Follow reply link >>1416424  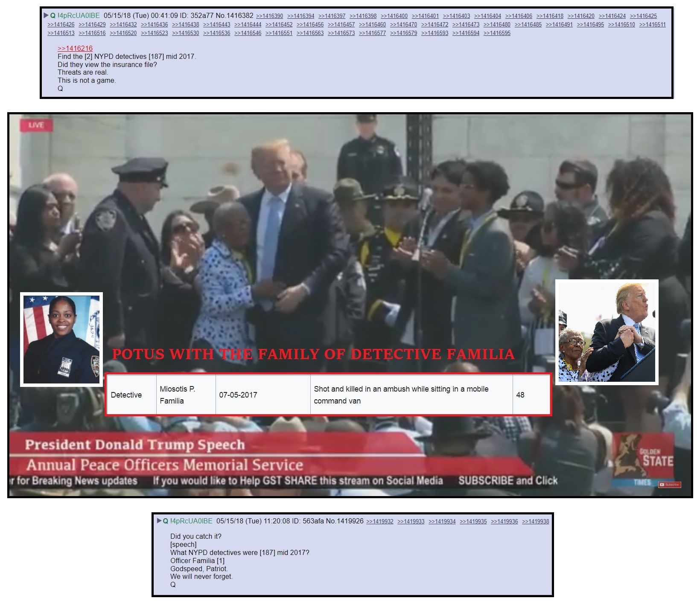point(612,16)
